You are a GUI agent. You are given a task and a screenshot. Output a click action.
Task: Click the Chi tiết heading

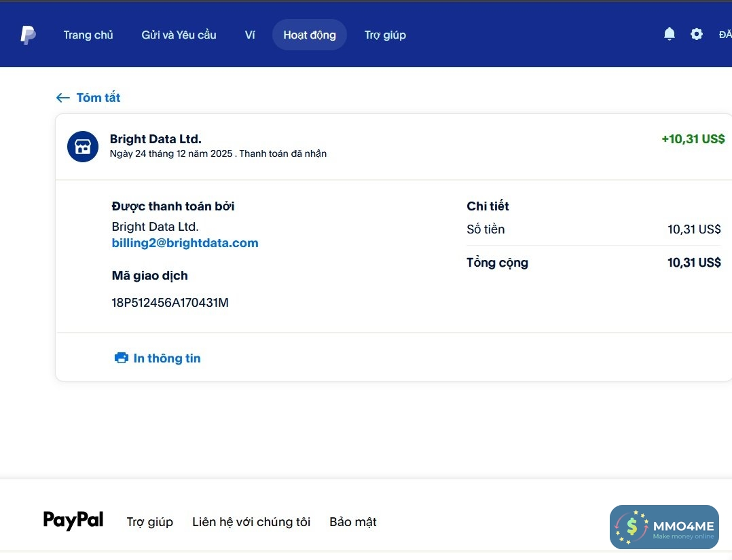(488, 206)
